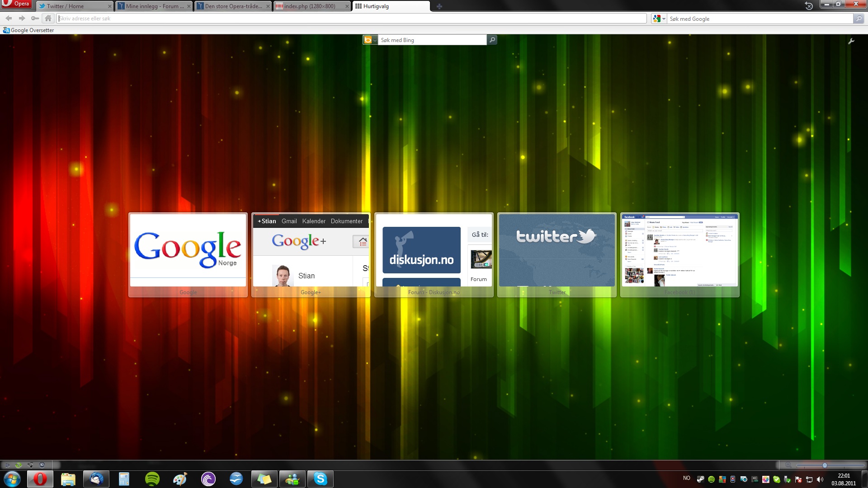
Task: Open the Opera main menu button
Action: (x=16, y=4)
